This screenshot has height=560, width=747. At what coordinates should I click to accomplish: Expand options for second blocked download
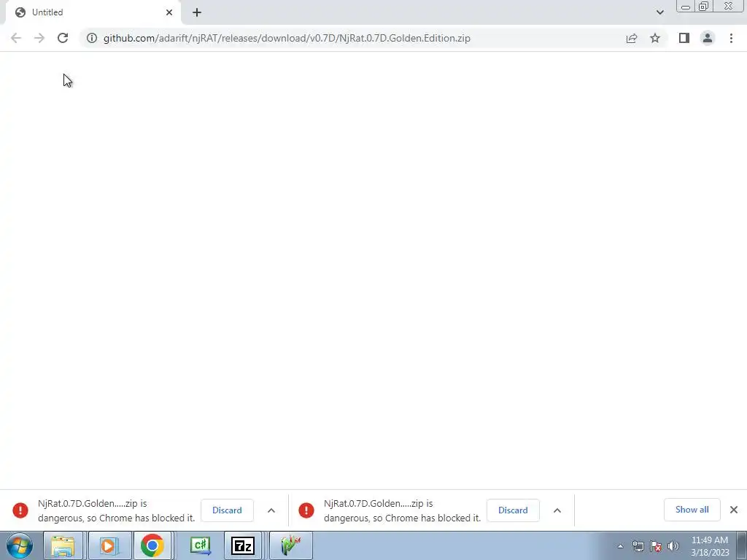(x=557, y=510)
